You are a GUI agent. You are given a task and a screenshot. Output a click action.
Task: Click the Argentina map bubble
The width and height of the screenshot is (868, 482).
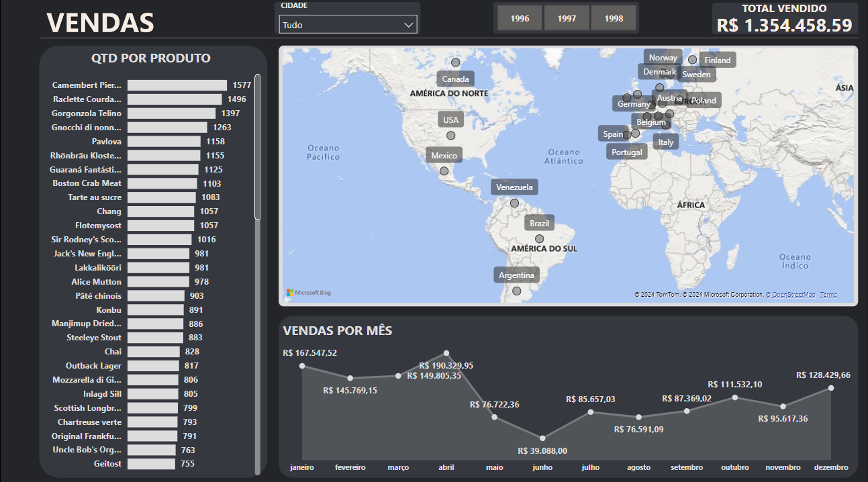coord(516,291)
